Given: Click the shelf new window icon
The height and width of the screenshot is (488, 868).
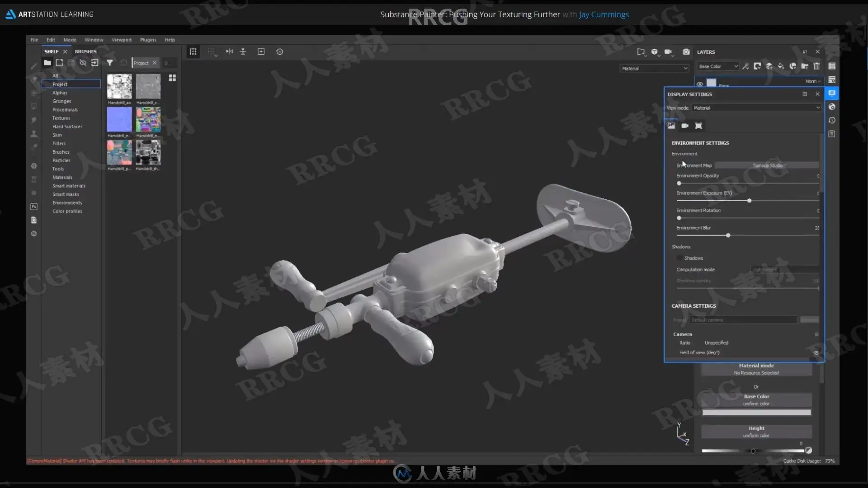Looking at the screenshot, I should pos(59,63).
